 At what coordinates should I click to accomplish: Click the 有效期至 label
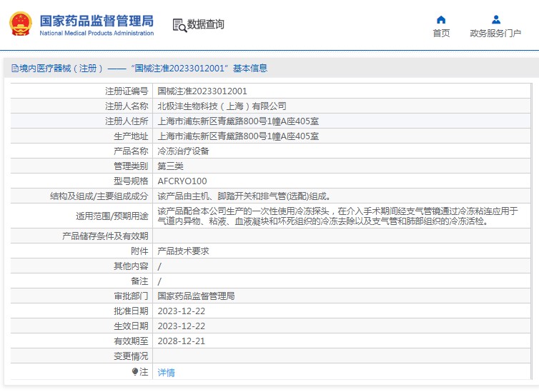131,341
